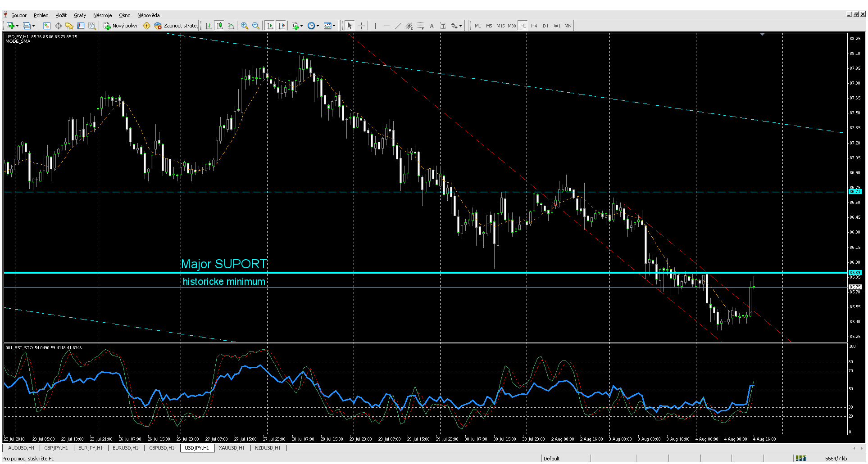Expand the new chart dropdown arrow
The height and width of the screenshot is (464, 868).
tap(17, 26)
